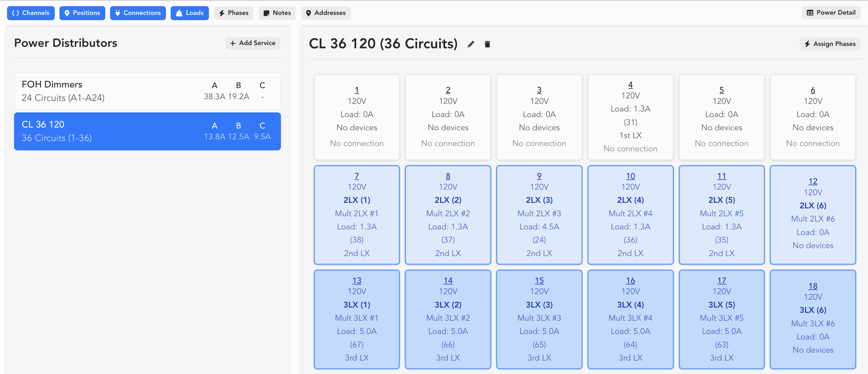Open circuit 3 link

click(x=539, y=90)
